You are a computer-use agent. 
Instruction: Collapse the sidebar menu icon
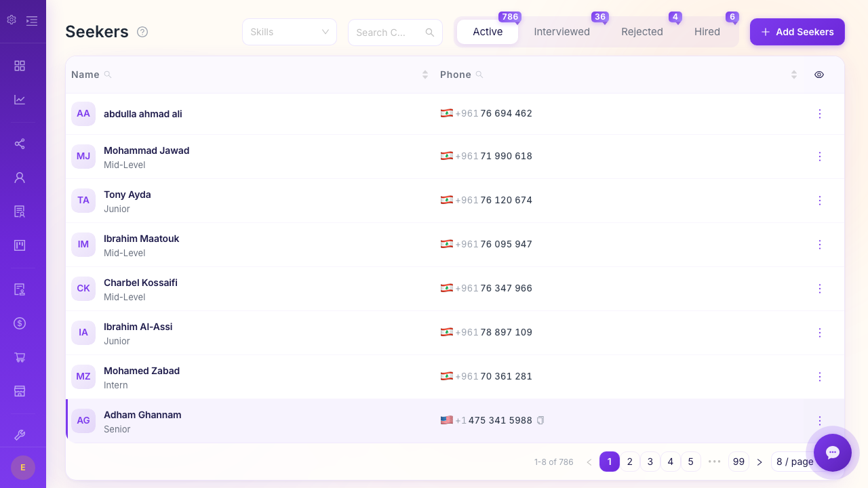click(32, 21)
